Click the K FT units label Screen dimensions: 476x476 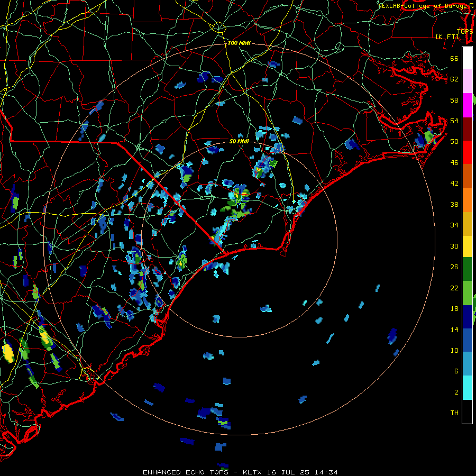pyautogui.click(x=447, y=36)
